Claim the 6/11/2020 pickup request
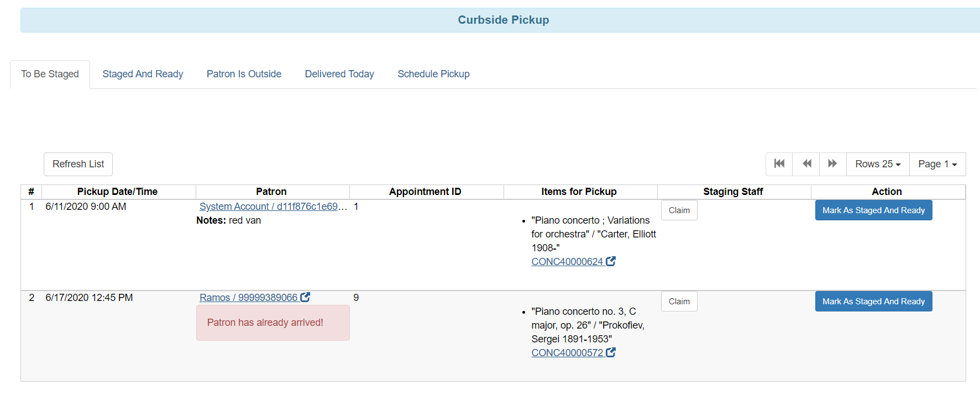 tap(679, 210)
